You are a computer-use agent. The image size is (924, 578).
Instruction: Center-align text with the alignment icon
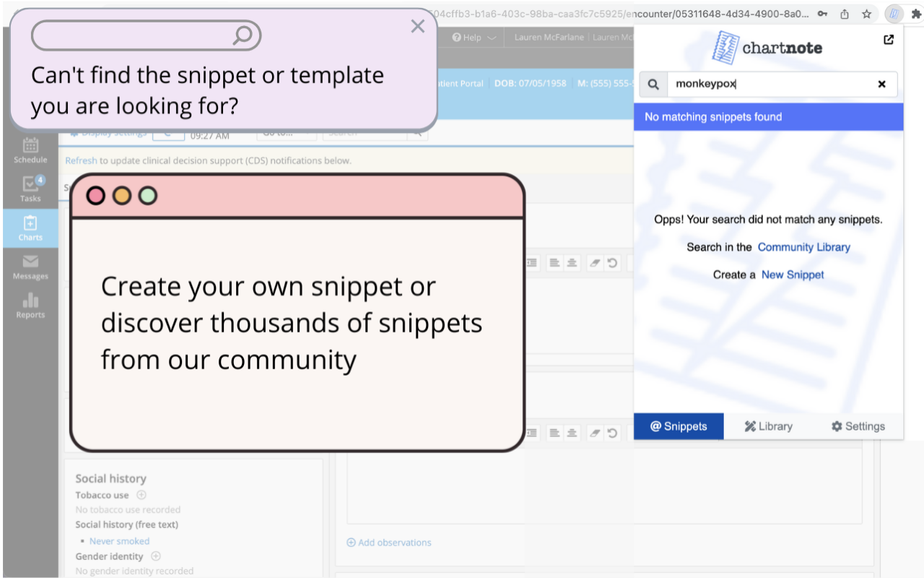[x=570, y=262]
